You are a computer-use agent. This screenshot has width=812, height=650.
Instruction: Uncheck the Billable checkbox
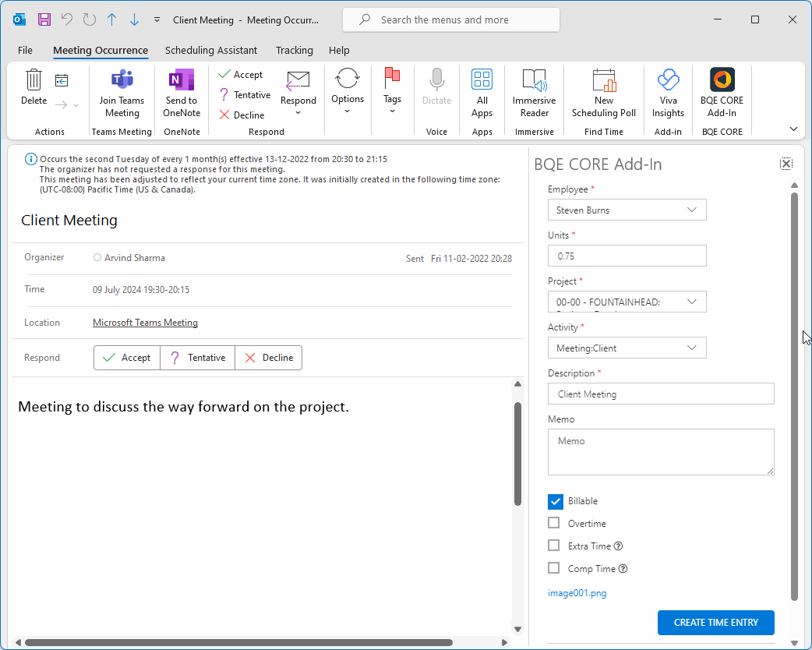[x=555, y=501]
